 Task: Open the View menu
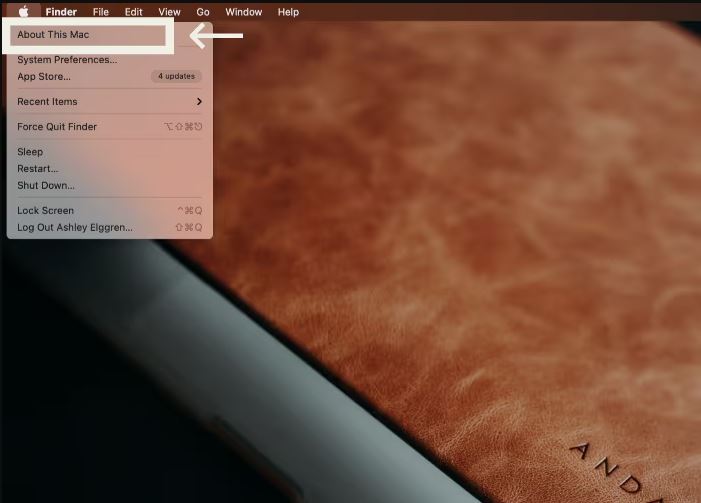pos(169,12)
